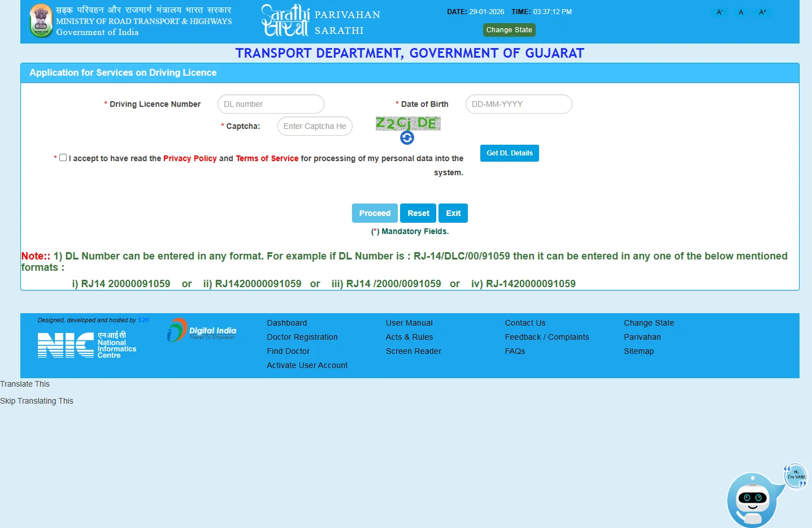Decrease font size using A- icon

tap(719, 11)
